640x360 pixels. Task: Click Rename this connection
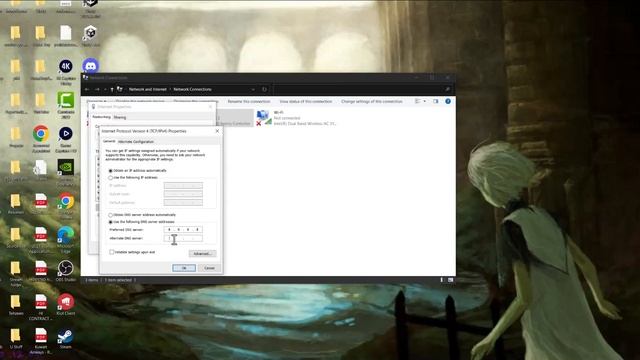point(249,101)
